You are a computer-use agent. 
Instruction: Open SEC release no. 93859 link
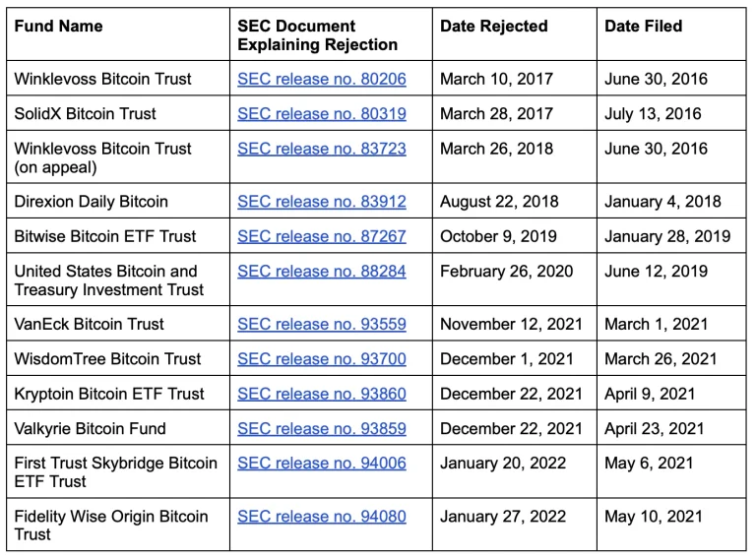(x=321, y=429)
